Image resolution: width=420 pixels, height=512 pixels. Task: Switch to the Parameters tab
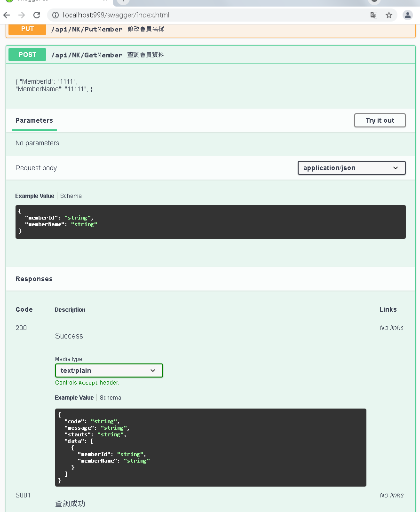tap(34, 120)
